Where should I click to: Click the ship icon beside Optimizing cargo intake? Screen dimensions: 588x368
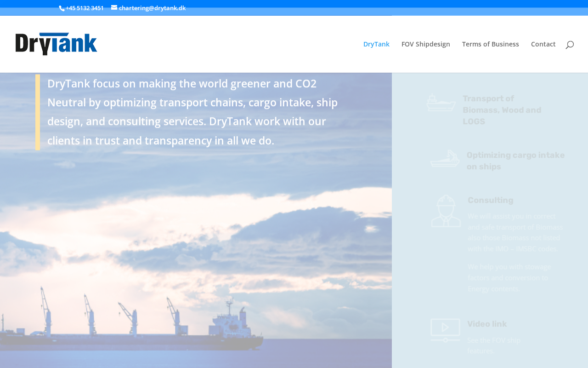pyautogui.click(x=445, y=159)
